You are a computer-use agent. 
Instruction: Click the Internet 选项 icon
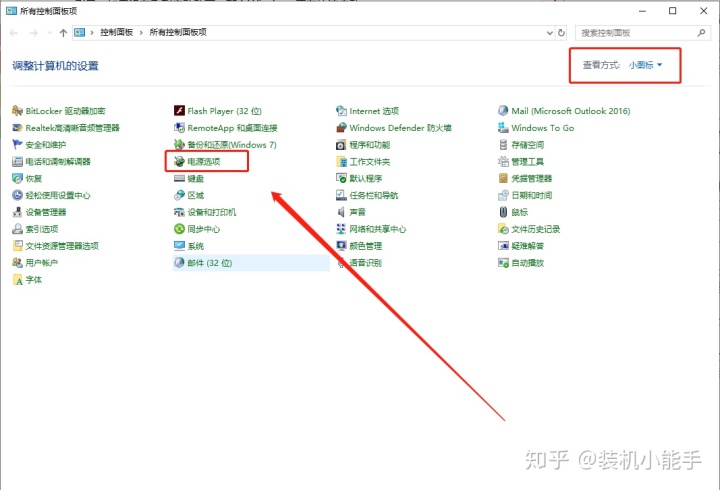point(341,111)
